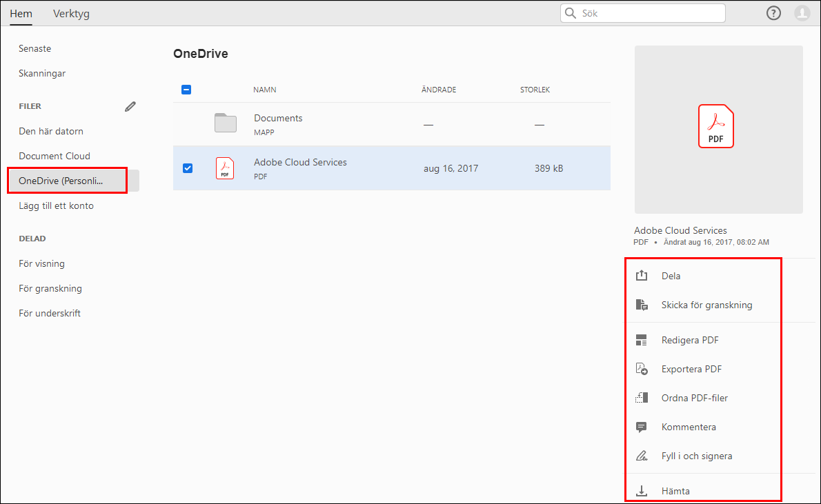Screen dimensions: 821x504
Task: Click the Fyll i och signera icon
Action: click(642, 455)
